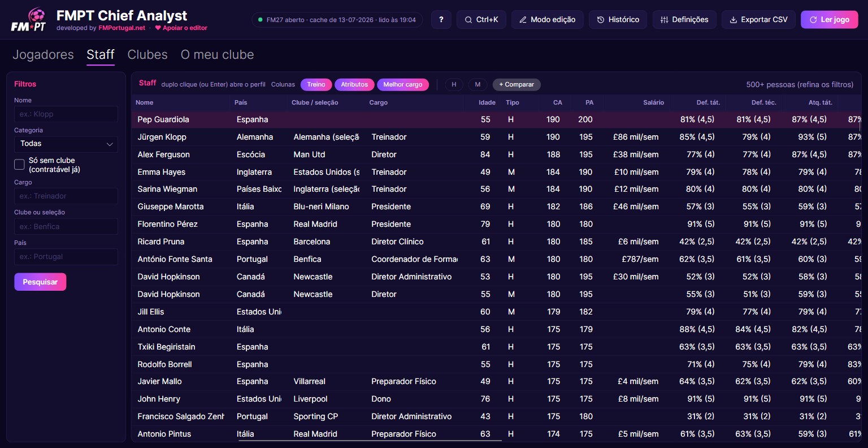The width and height of the screenshot is (868, 448).
Task: Open the Histórico panel
Action: click(x=618, y=19)
